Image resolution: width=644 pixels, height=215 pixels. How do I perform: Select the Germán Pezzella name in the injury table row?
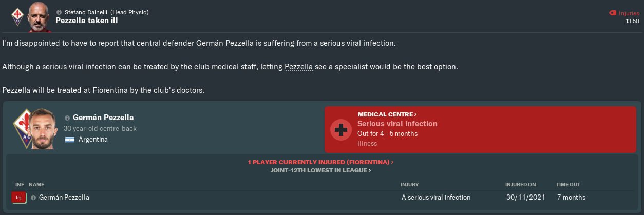65,197
